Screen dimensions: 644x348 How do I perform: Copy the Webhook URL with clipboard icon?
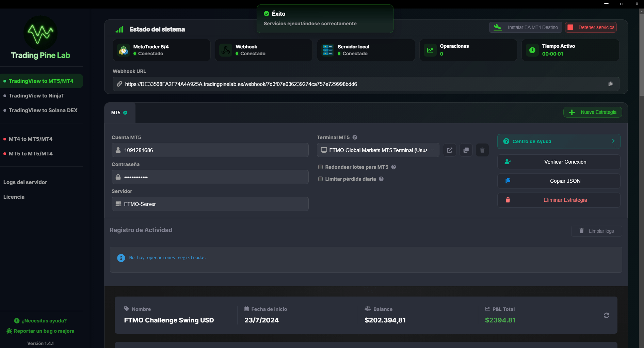coord(610,84)
